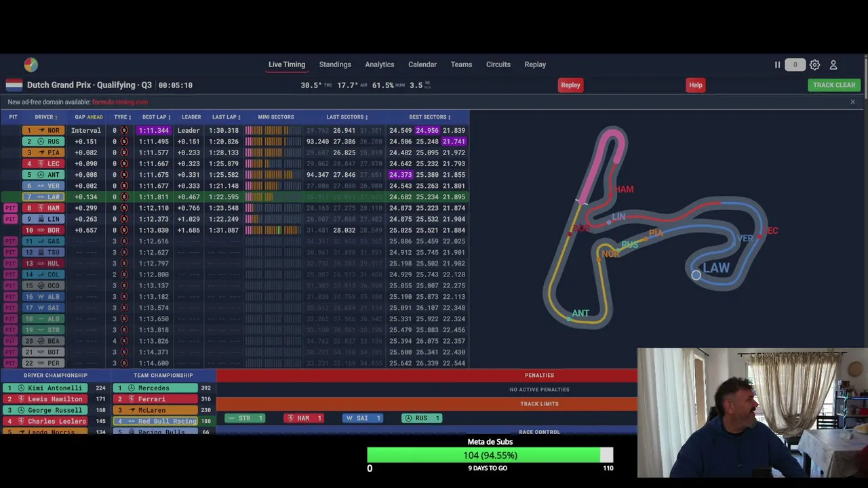
Task: Select the RUS driver badge in timing table
Action: pos(43,142)
